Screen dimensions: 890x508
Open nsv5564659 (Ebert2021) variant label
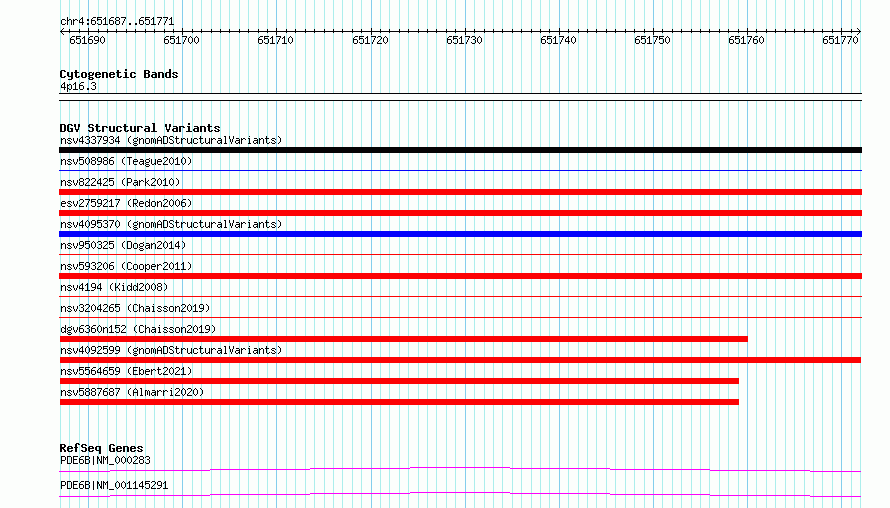[x=126, y=371]
